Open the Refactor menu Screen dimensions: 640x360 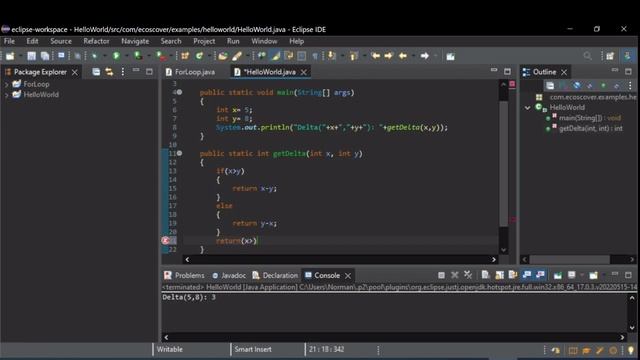tap(96, 41)
